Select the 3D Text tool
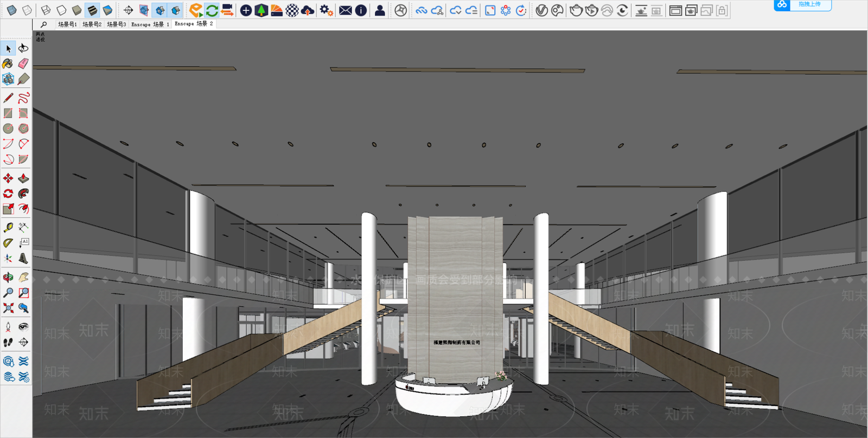 pyautogui.click(x=23, y=258)
